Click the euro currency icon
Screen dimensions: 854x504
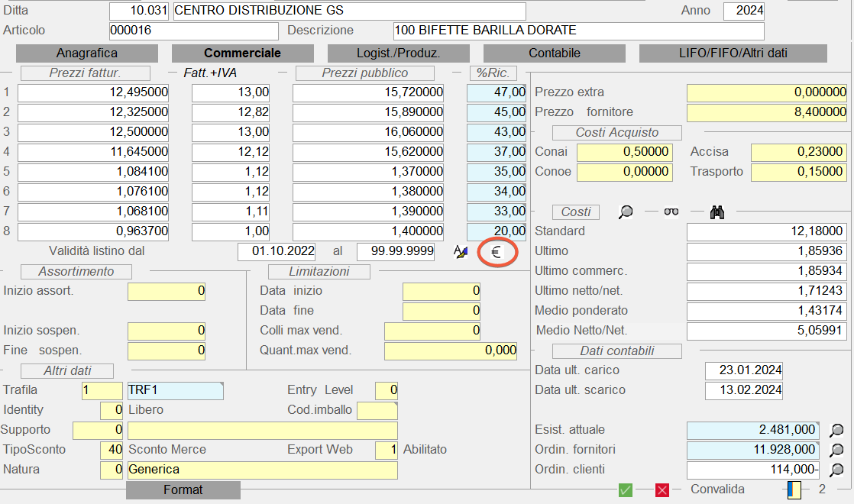(x=496, y=252)
